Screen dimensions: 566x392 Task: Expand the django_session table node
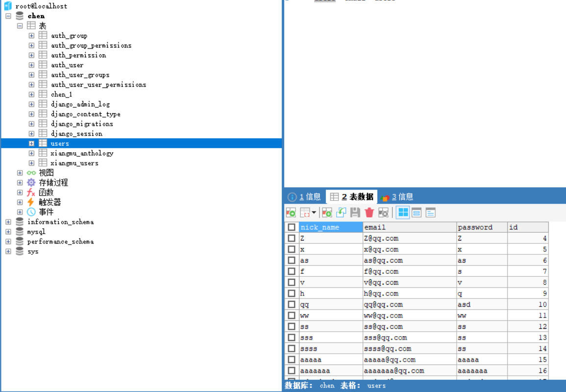click(x=31, y=134)
